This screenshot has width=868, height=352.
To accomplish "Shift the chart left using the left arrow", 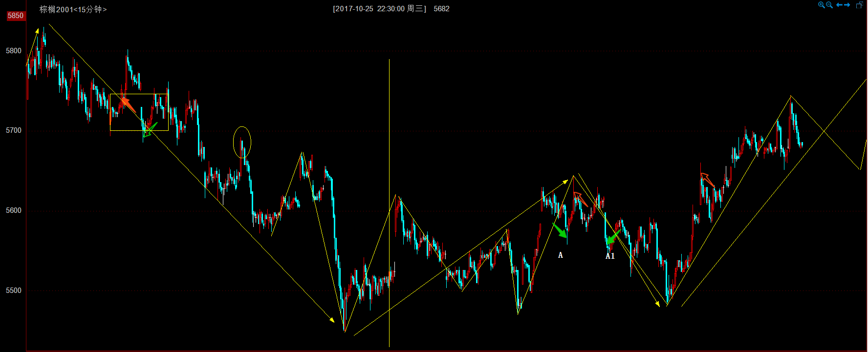I will 839,5.
